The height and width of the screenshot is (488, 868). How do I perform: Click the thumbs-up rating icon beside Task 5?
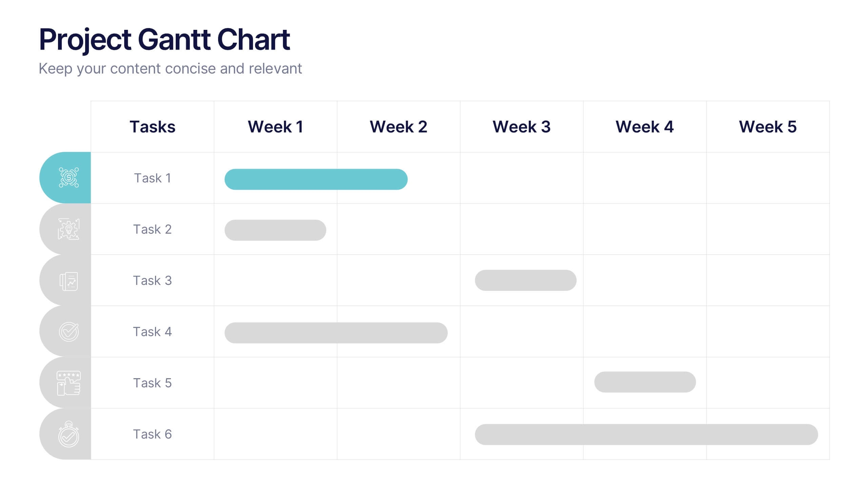[x=69, y=383]
